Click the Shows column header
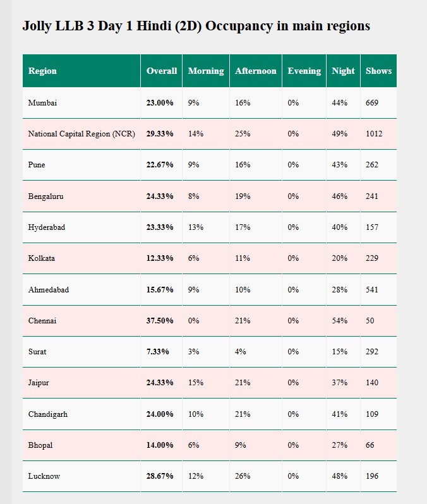427x504 pixels. point(378,71)
